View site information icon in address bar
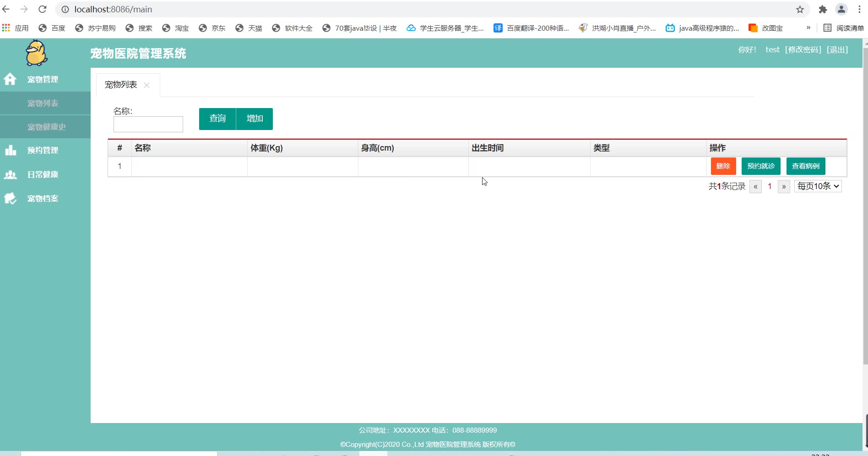The height and width of the screenshot is (456, 868). 65,9
